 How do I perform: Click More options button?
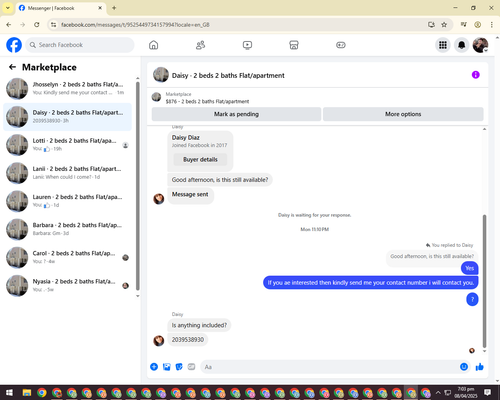tap(403, 114)
